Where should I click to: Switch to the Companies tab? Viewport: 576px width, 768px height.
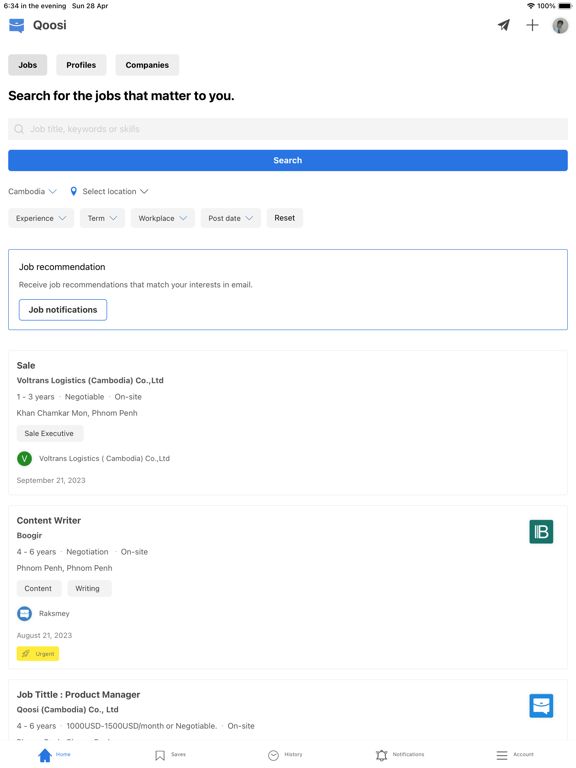point(147,65)
